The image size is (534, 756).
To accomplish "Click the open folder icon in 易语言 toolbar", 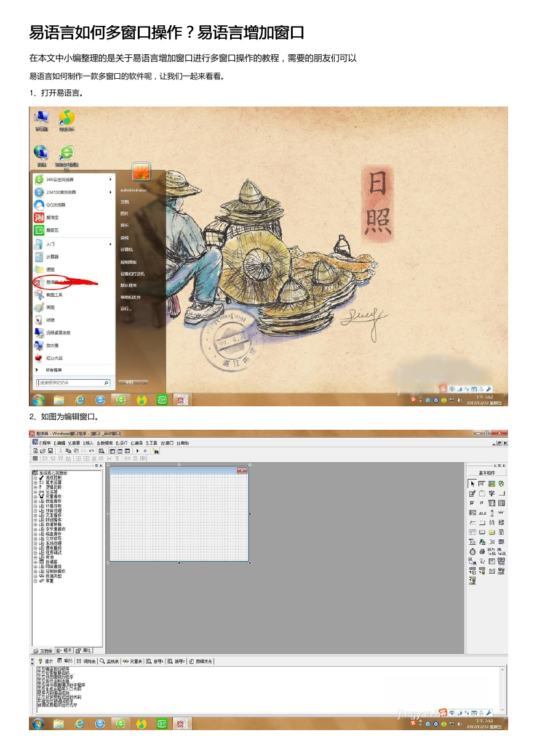I will (42, 451).
